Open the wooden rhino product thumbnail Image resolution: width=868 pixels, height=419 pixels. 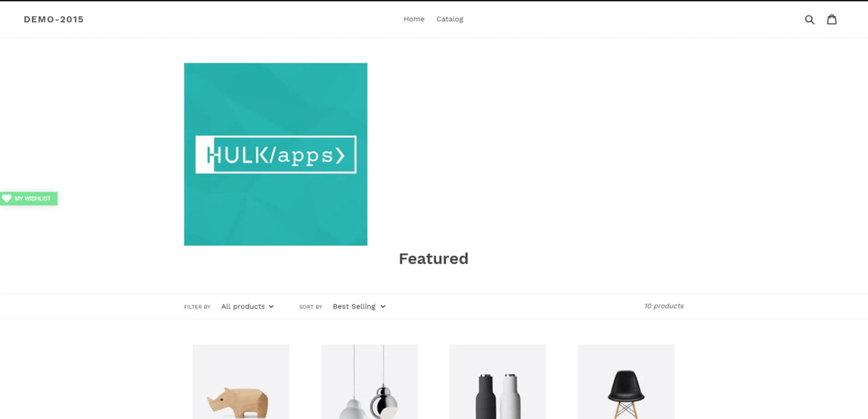pyautogui.click(x=241, y=382)
